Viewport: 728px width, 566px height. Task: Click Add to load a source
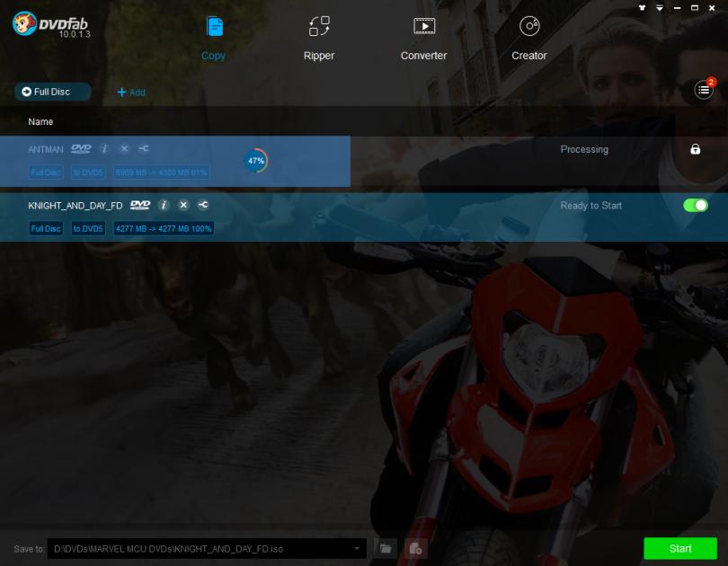pos(131,93)
